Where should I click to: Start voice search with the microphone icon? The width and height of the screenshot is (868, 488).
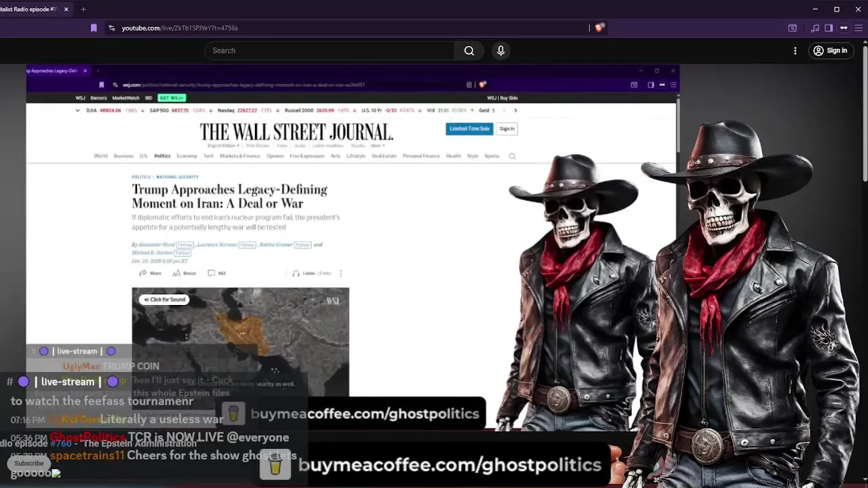pyautogui.click(x=500, y=51)
